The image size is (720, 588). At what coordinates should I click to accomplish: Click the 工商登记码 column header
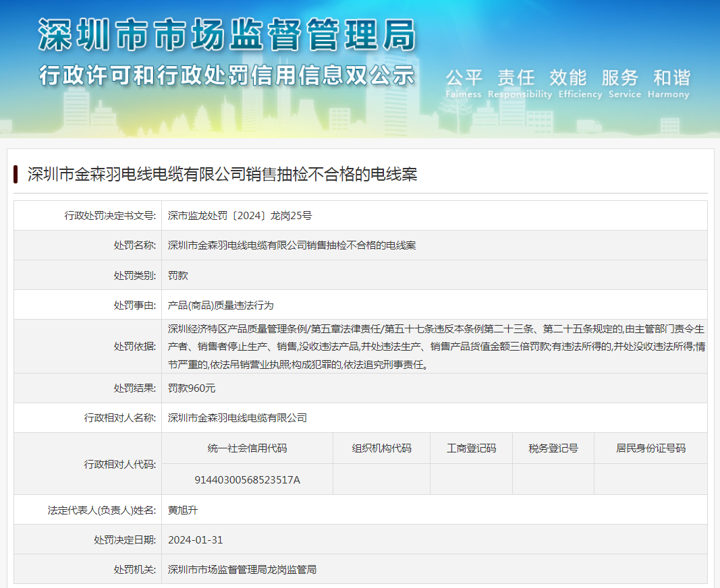pos(471,448)
